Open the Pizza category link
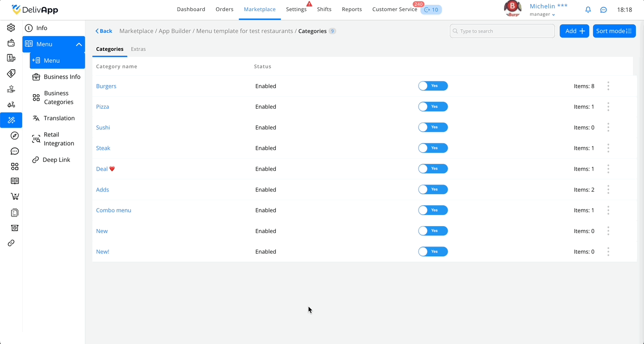Screen dimensions: 644x344 (x=103, y=107)
